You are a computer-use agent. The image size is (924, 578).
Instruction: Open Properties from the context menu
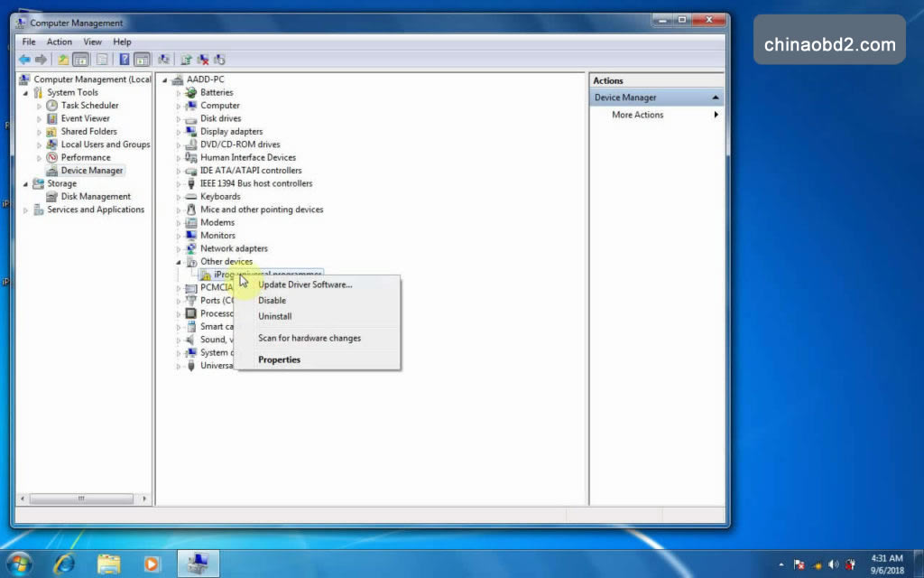pyautogui.click(x=280, y=359)
